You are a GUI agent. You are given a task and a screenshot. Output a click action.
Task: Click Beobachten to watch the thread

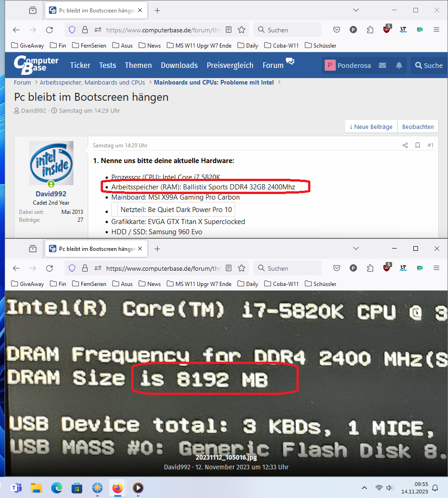tap(418, 127)
